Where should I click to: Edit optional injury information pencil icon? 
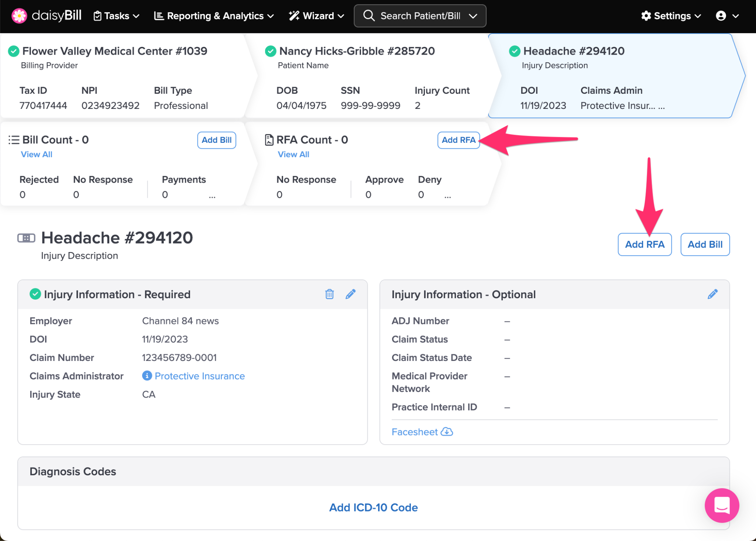(x=712, y=294)
